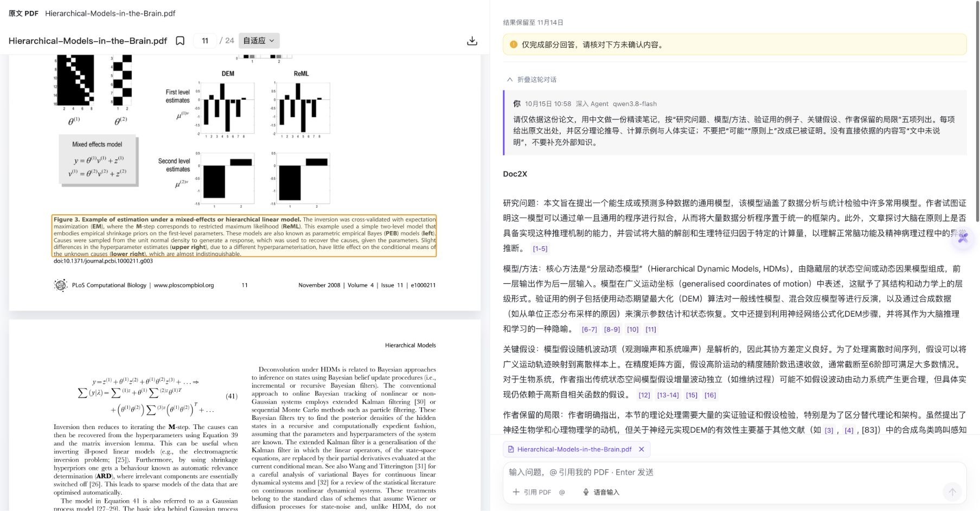The image size is (980, 511).
Task: Open citation [8-9] in the methods paragraph
Action: pyautogui.click(x=612, y=329)
